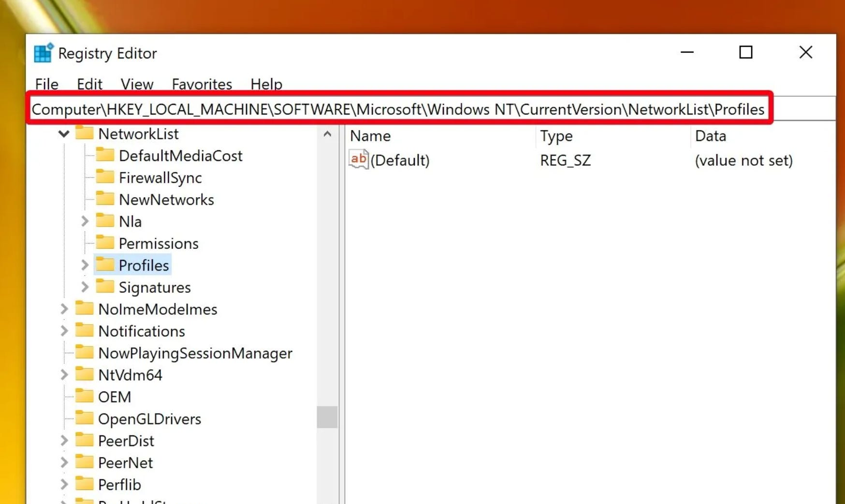Select the NewNetworks key label

point(166,200)
